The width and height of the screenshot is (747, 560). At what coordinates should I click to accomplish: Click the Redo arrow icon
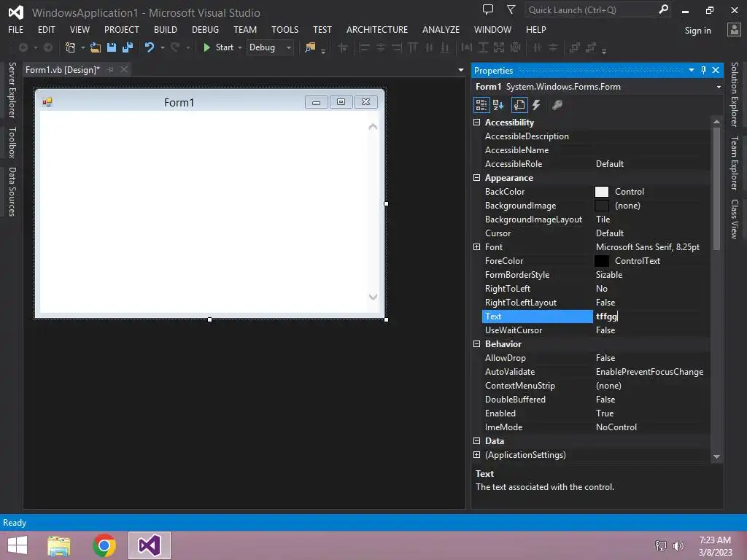tap(175, 47)
